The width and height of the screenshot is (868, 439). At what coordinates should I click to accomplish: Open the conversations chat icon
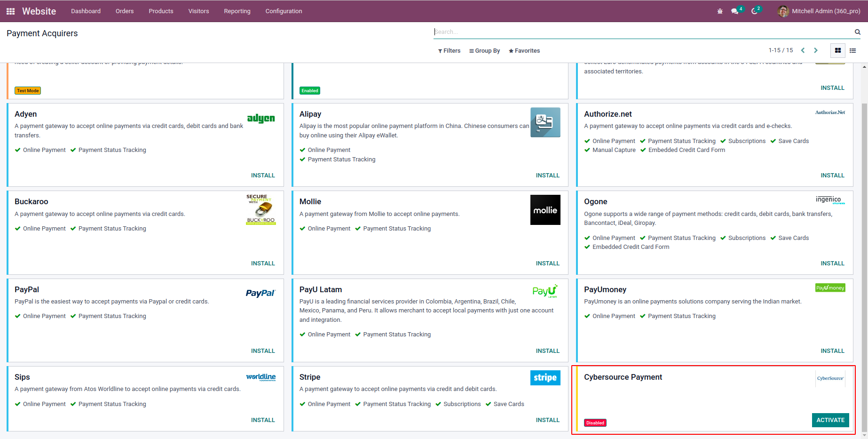pyautogui.click(x=735, y=11)
